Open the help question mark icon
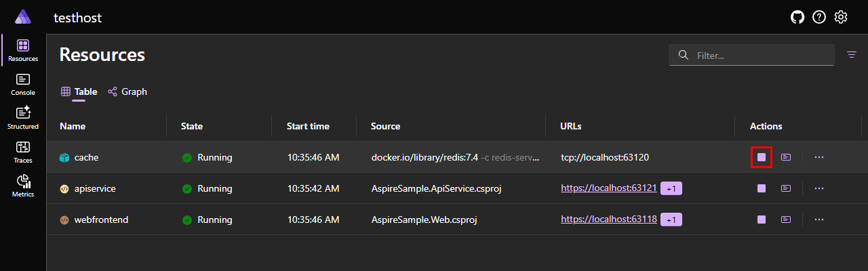The image size is (868, 271). click(x=819, y=17)
